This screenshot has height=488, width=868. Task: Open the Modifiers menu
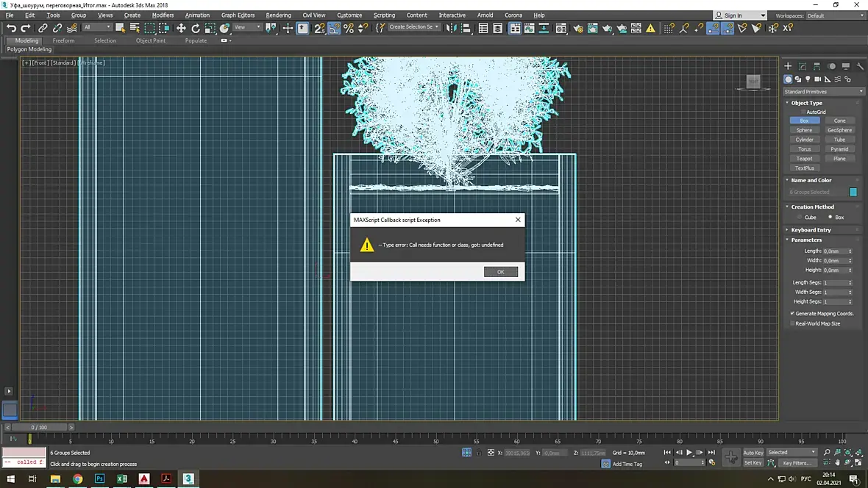coord(163,15)
